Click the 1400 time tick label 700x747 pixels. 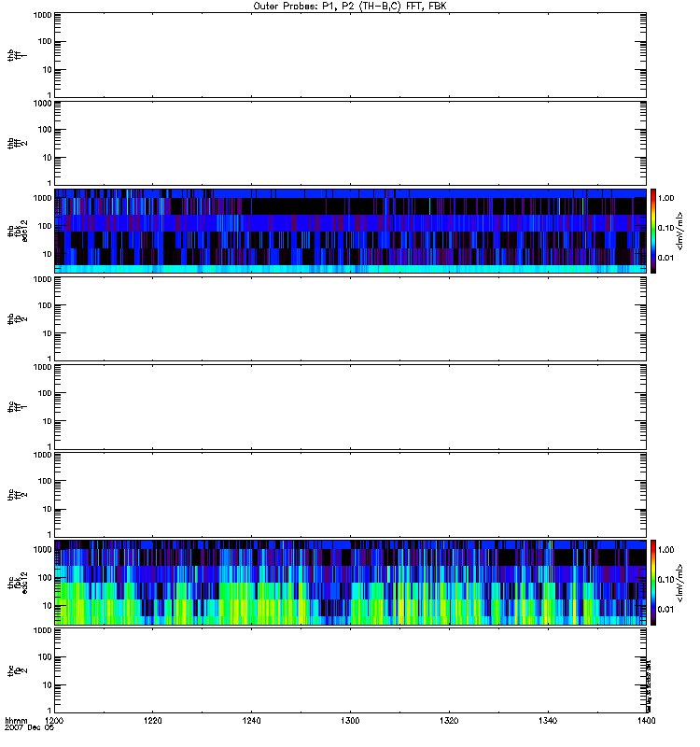click(646, 721)
